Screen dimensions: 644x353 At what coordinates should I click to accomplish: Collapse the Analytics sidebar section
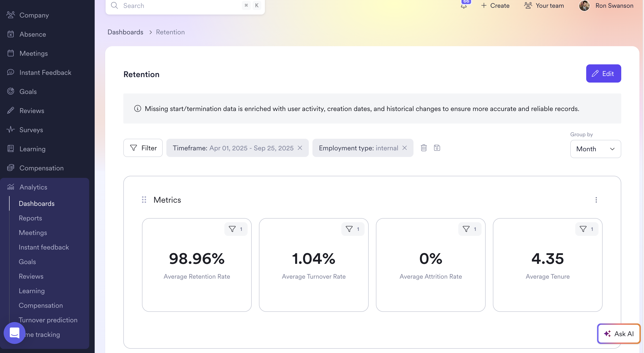(x=33, y=187)
